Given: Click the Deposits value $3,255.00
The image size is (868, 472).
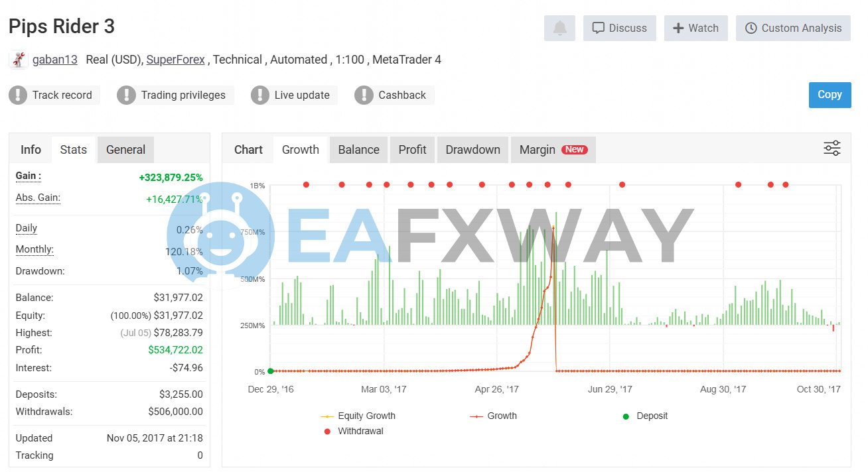Looking at the screenshot, I should (x=181, y=394).
